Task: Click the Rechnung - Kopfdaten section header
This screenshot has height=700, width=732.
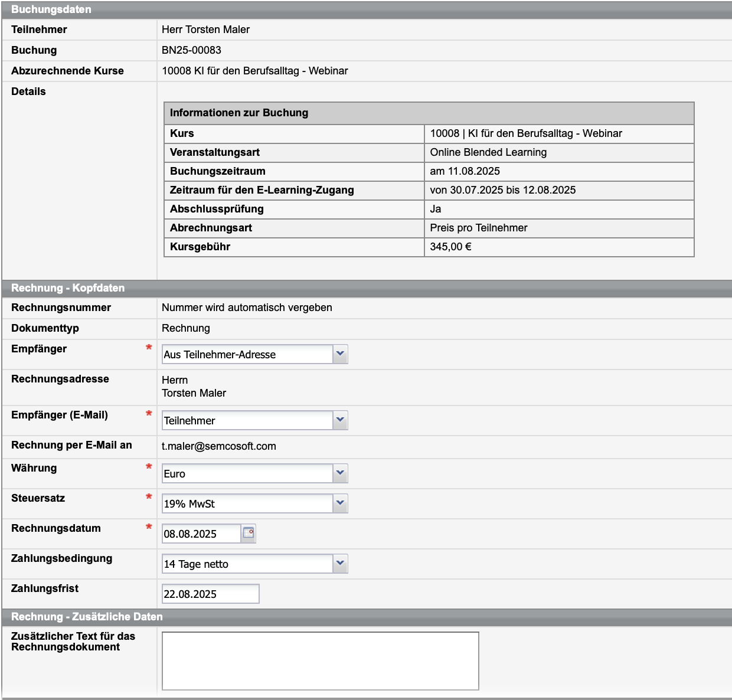Action: point(68,288)
